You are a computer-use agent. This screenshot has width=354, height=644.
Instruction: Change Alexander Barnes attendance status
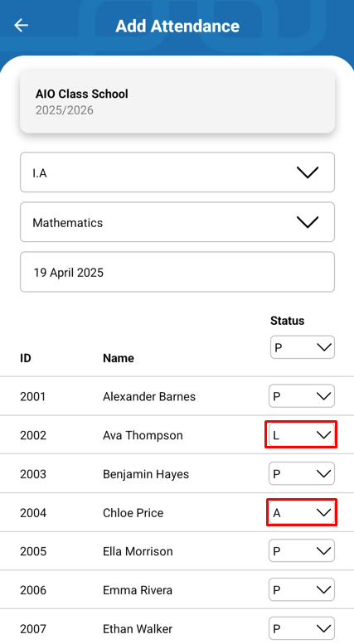pyautogui.click(x=302, y=396)
